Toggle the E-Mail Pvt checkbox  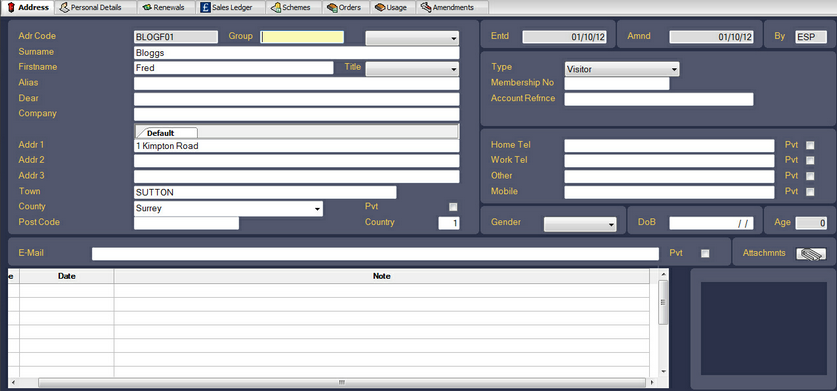tap(705, 254)
